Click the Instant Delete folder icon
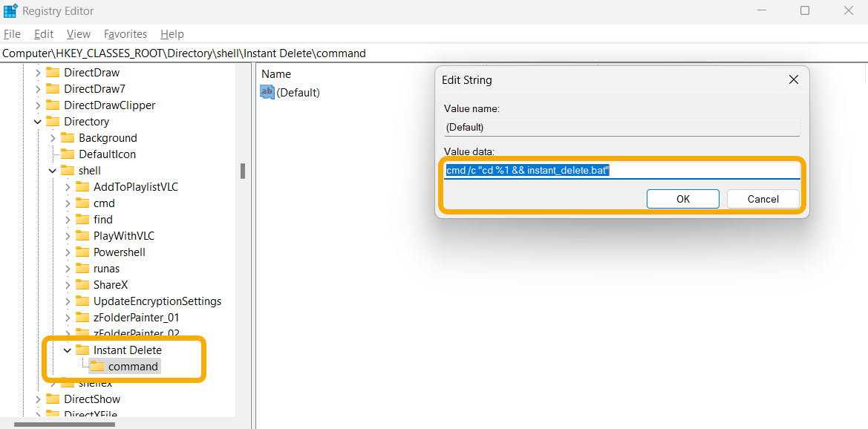The height and width of the screenshot is (429, 868). click(x=82, y=350)
